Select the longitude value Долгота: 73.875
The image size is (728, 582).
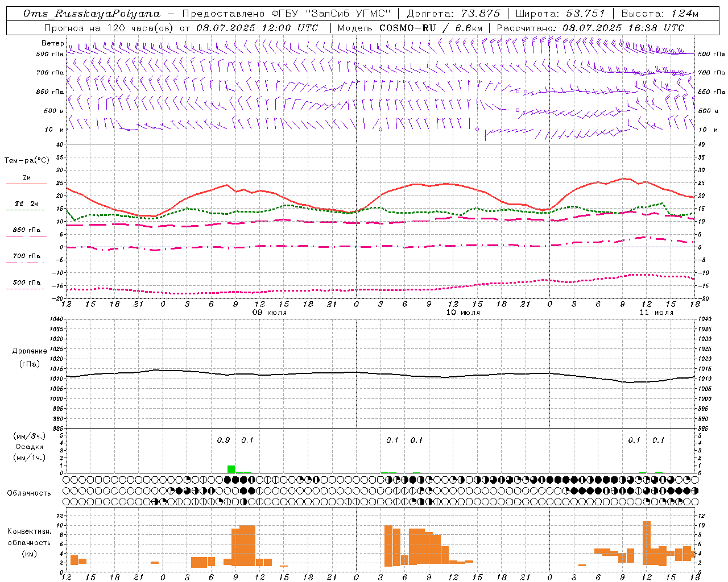point(453,14)
